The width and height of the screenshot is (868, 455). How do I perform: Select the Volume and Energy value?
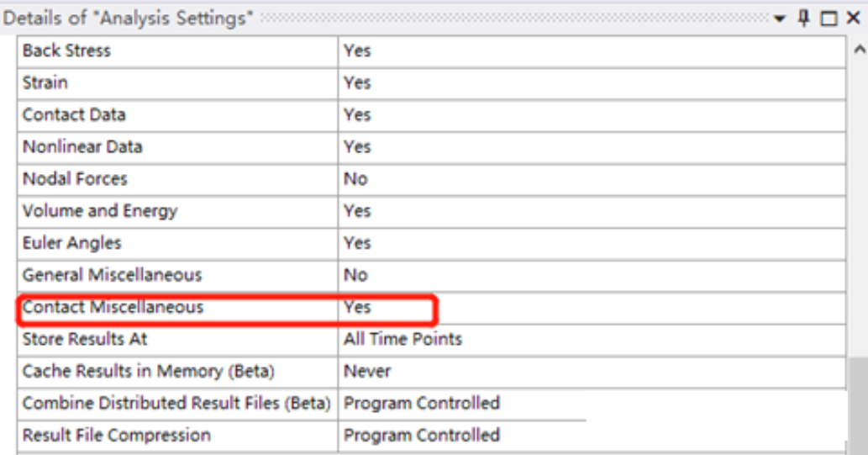[592, 212]
